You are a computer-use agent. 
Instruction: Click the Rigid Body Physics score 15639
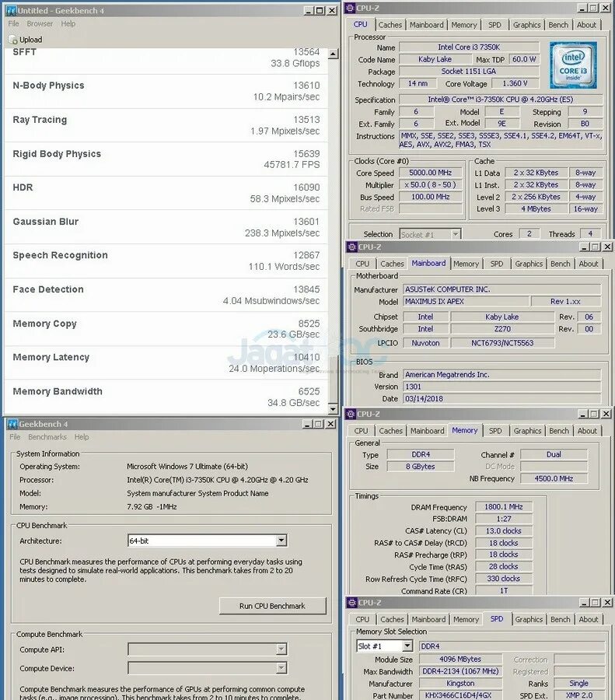pos(306,153)
